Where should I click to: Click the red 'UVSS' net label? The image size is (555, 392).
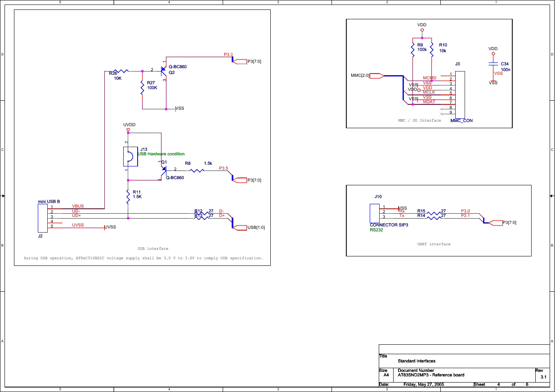[x=78, y=225]
